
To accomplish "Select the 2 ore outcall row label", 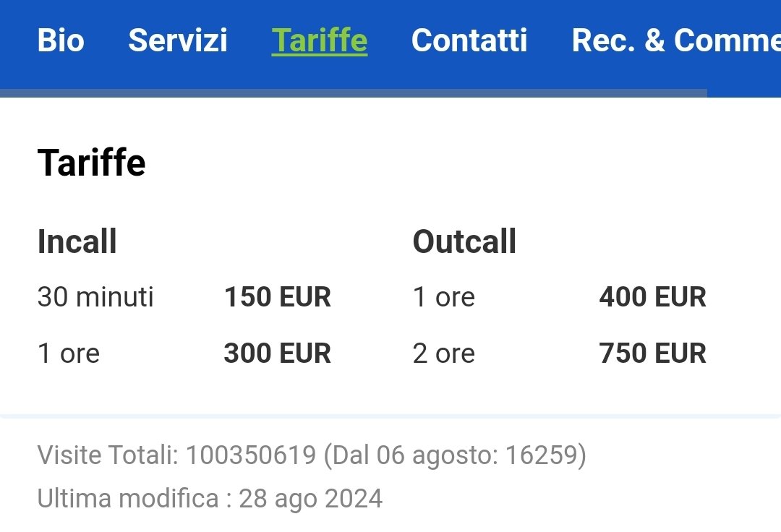I will coord(444,353).
